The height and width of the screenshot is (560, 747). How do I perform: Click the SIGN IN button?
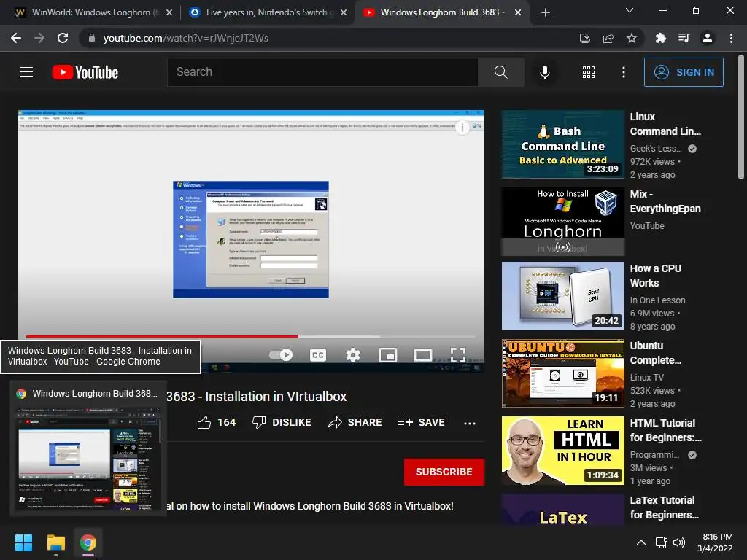pyautogui.click(x=683, y=72)
